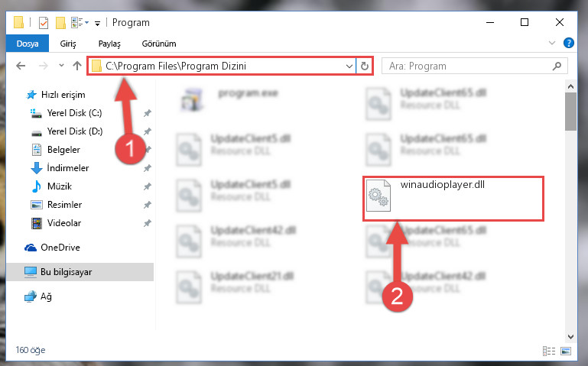This screenshot has height=366, width=588.
Task: Switch to details view icon in status bar
Action: pyautogui.click(x=549, y=351)
